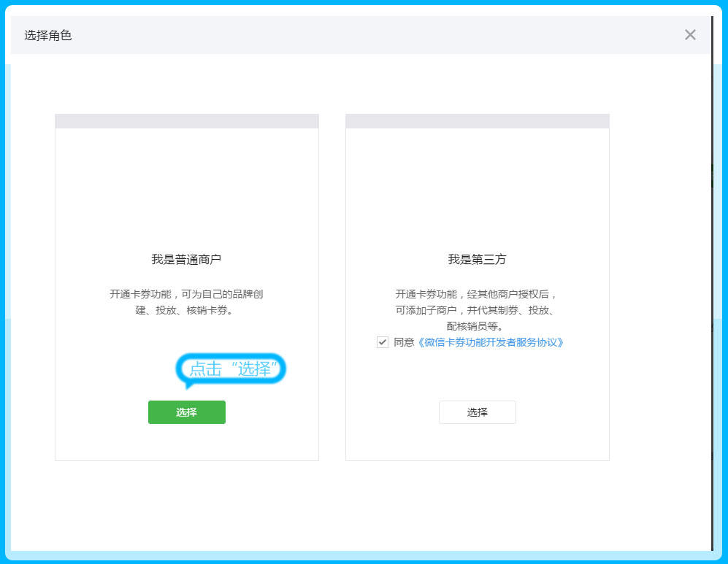Viewport: 728px width, 564px height.
Task: Click the gray header bar of 普通商户 card
Action: coord(186,121)
